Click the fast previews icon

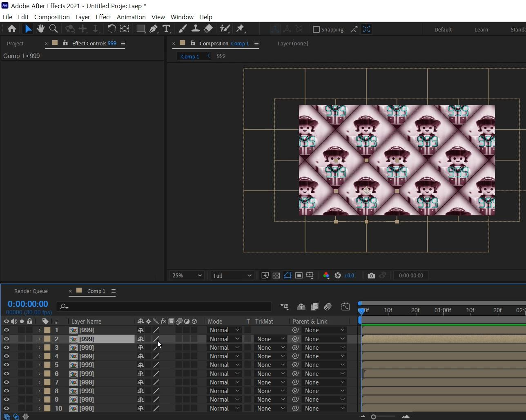(265, 275)
